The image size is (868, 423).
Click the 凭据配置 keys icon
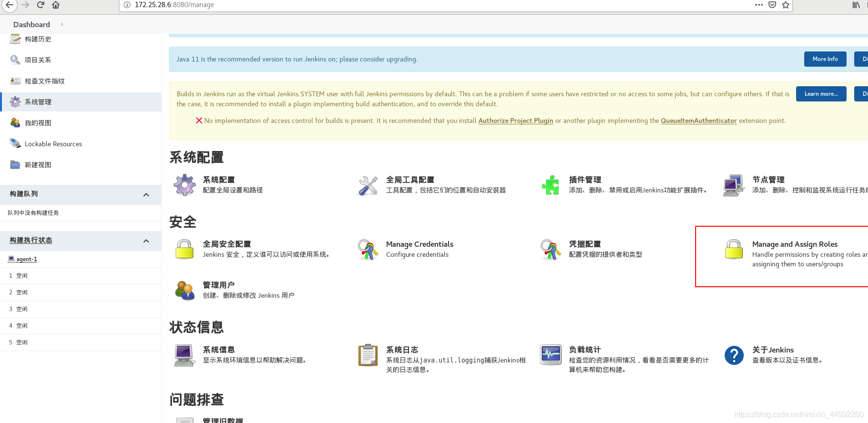[551, 250]
